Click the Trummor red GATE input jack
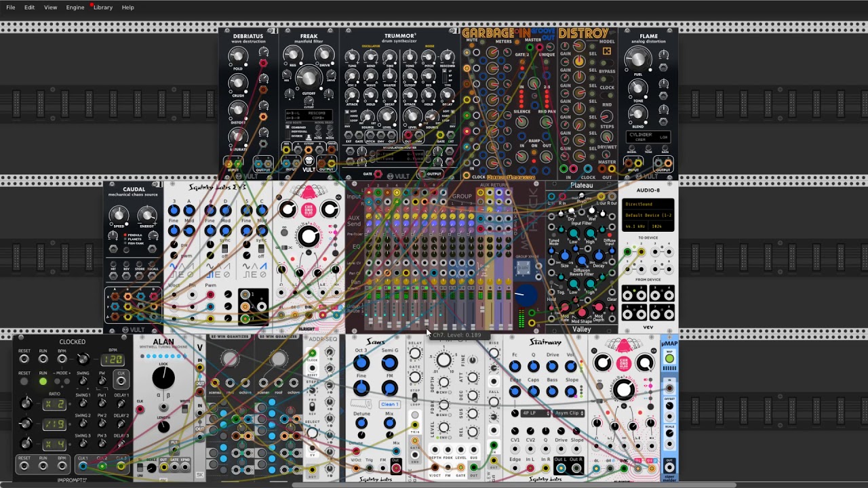868x488 pixels. 378,174
